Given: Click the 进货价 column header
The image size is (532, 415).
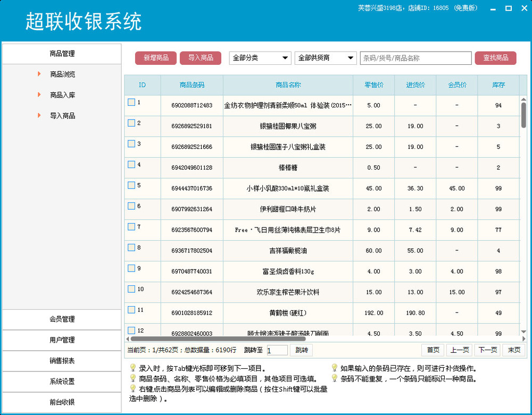Looking at the screenshot, I should (415, 85).
